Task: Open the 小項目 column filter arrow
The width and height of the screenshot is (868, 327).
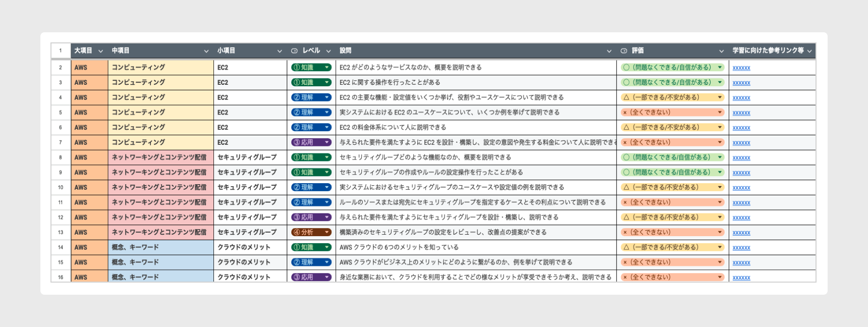Action: coord(279,51)
